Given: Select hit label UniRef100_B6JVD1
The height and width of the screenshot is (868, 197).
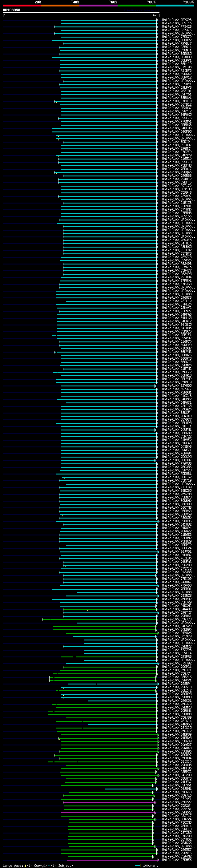Looking at the screenshot, I should click(177, 551).
